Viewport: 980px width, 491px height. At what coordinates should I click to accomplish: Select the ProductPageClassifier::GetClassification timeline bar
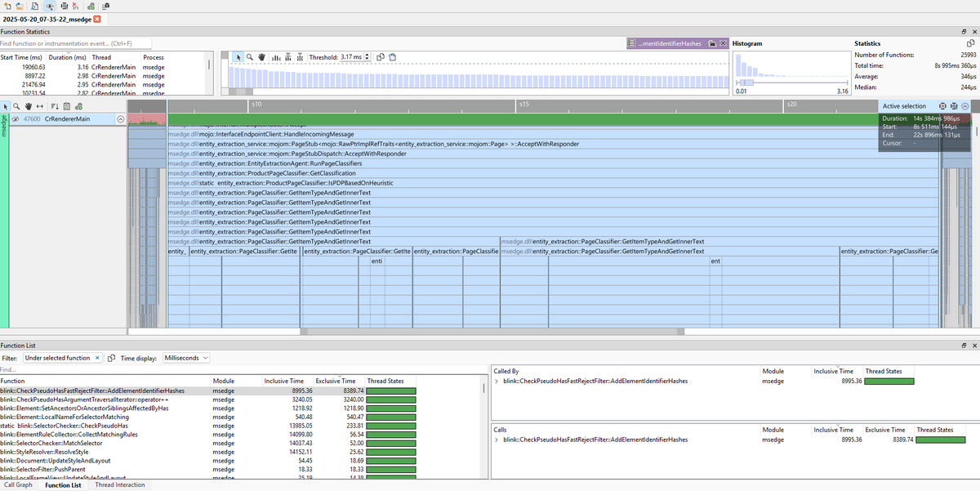click(x=552, y=173)
